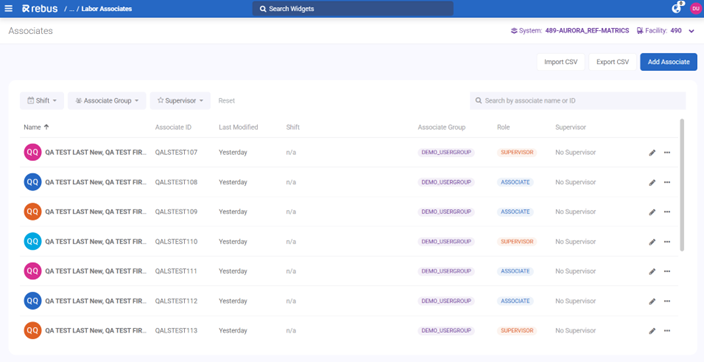
Task: Click the Search Widgets field
Action: [353, 9]
